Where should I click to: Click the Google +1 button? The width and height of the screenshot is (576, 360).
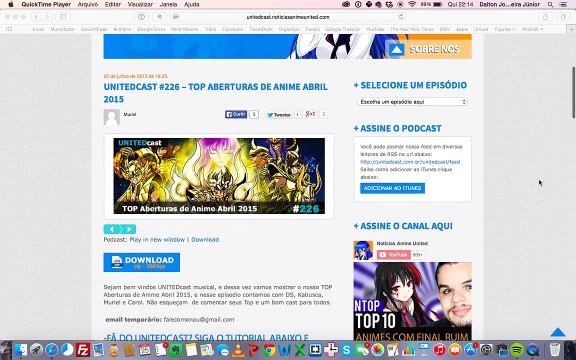point(310,114)
